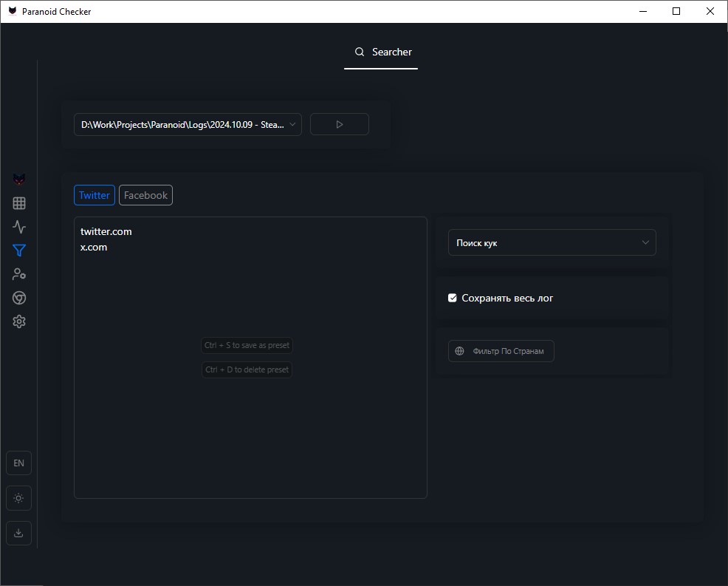Click the download icon at sidebar bottom
The height and width of the screenshot is (586, 728).
[x=18, y=534]
